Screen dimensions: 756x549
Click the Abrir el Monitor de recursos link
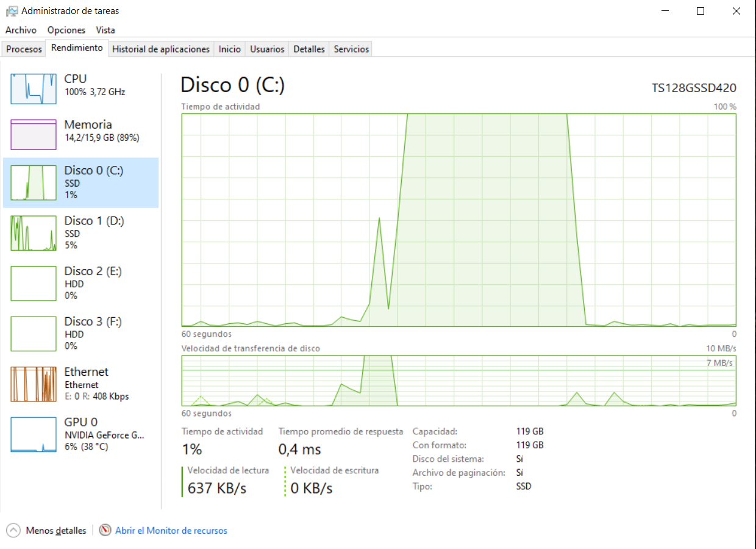point(171,530)
